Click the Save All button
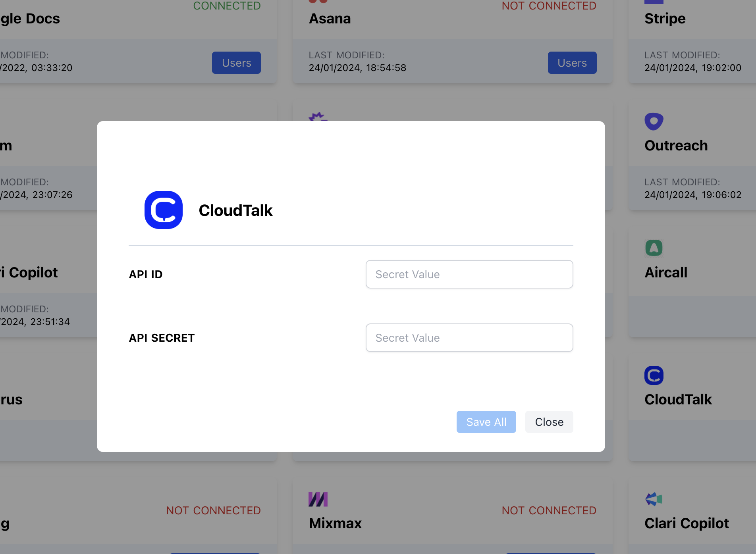 click(486, 422)
